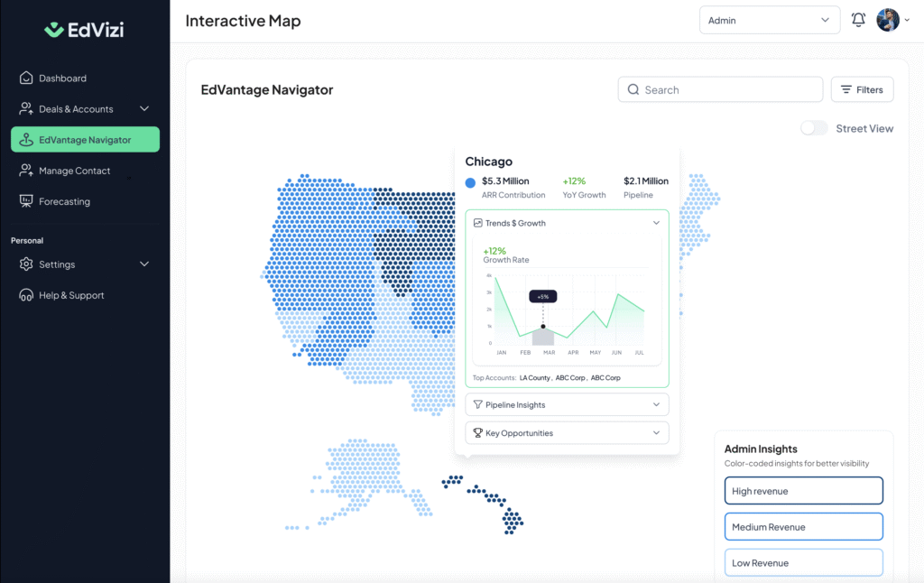Select EdVantage Navigator in sidebar
The width and height of the screenshot is (924, 583).
85,140
